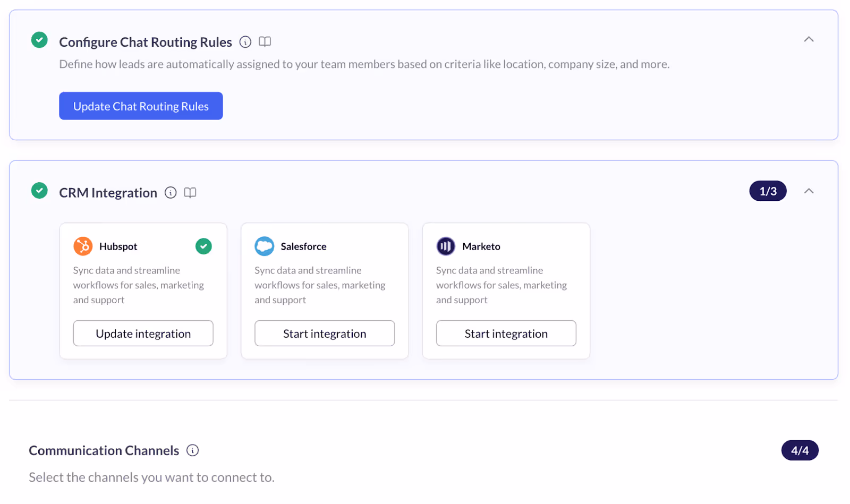Click the completion checkmark for Configure Chat Routing Rules
Image resolution: width=850 pixels, height=504 pixels.
click(x=39, y=40)
